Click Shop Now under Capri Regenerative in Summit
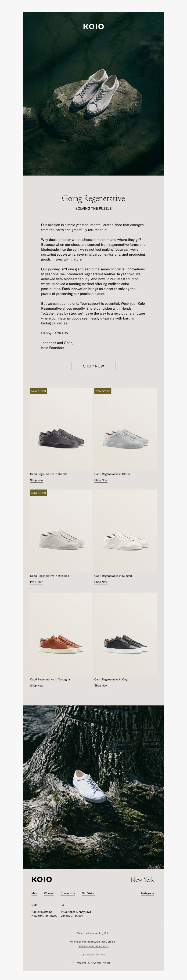Viewport: 187px width, 980px height. [101, 582]
